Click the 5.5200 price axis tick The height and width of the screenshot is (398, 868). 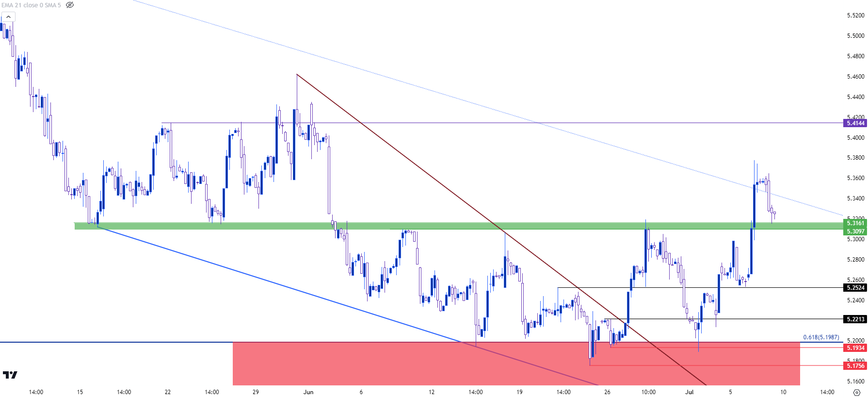pos(855,16)
